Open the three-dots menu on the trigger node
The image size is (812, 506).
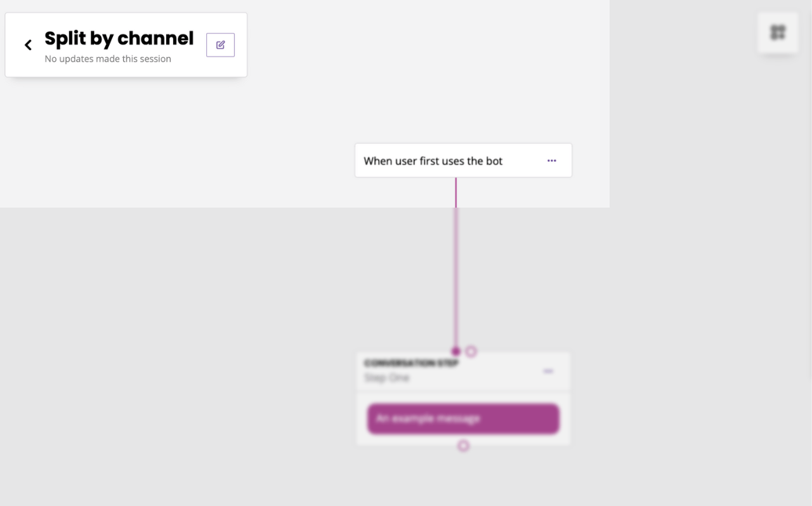click(x=552, y=161)
